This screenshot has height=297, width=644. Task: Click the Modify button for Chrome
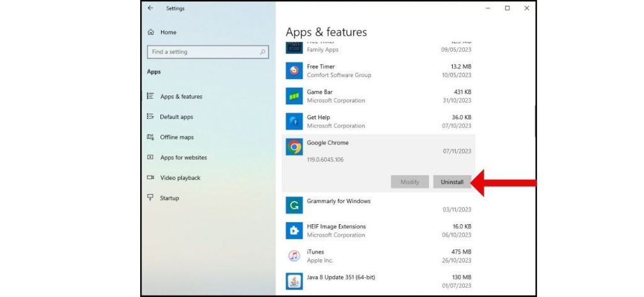click(409, 182)
